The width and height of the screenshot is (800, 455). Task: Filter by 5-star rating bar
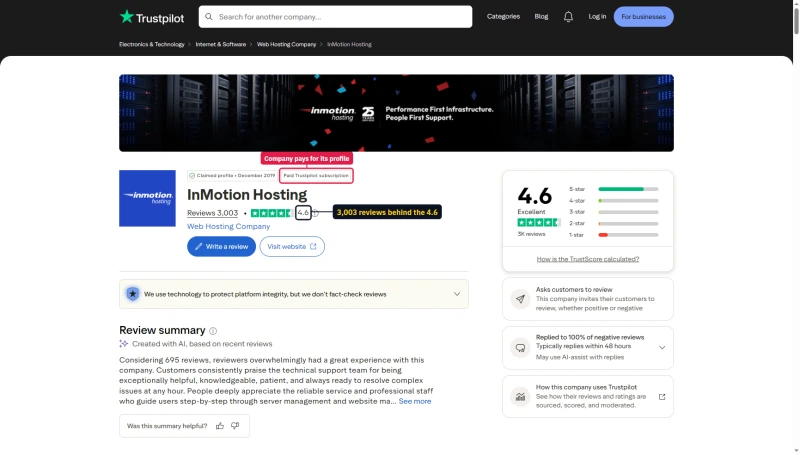628,189
